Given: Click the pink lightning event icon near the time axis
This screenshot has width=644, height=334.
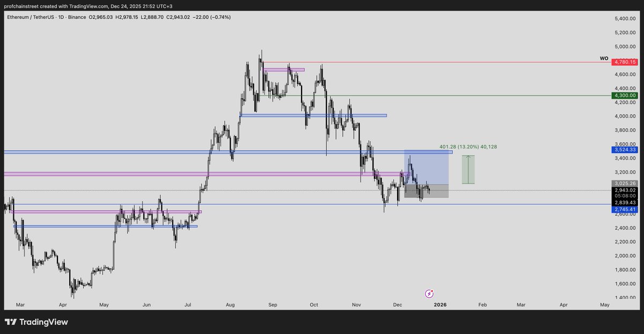Looking at the screenshot, I should click(x=429, y=293).
